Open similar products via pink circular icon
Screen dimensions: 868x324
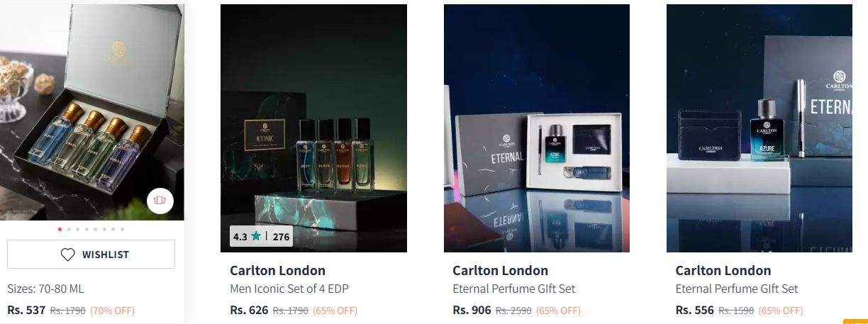point(160,201)
